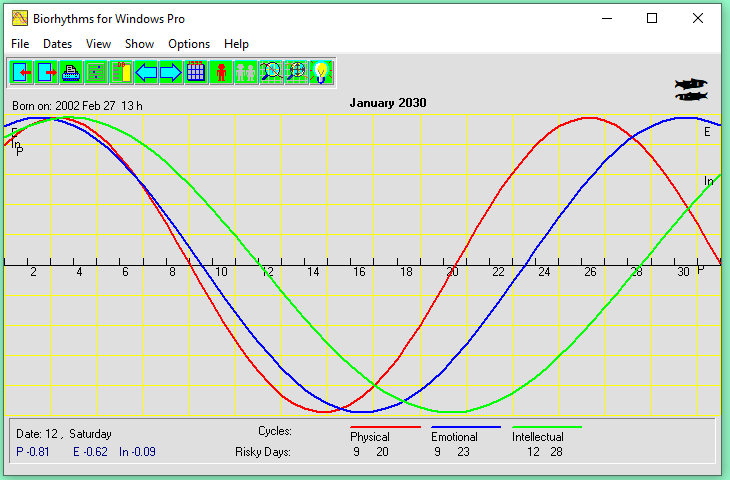Click the first toolbar icon with the left-pointing red arrow
The image size is (730, 480).
point(22,72)
